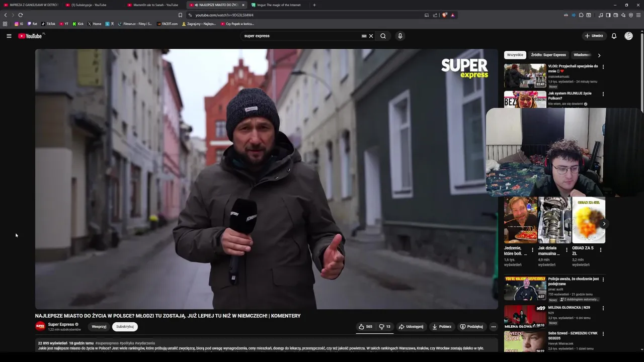Open options for the Jak działa manualna Short

(x=567, y=250)
